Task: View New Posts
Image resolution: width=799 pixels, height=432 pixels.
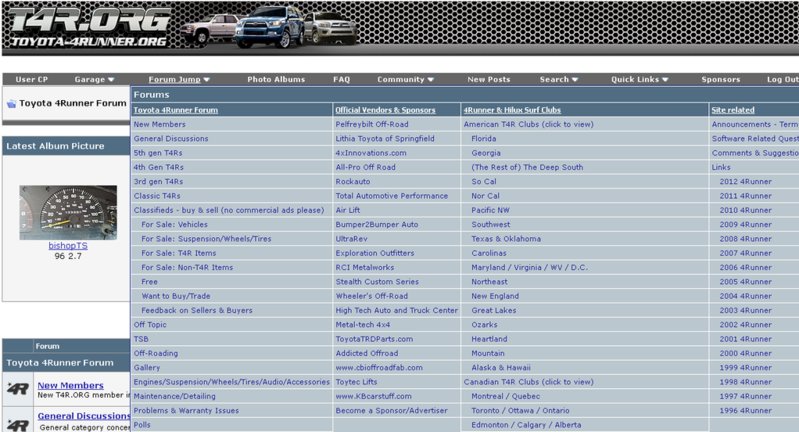Action: [x=489, y=79]
